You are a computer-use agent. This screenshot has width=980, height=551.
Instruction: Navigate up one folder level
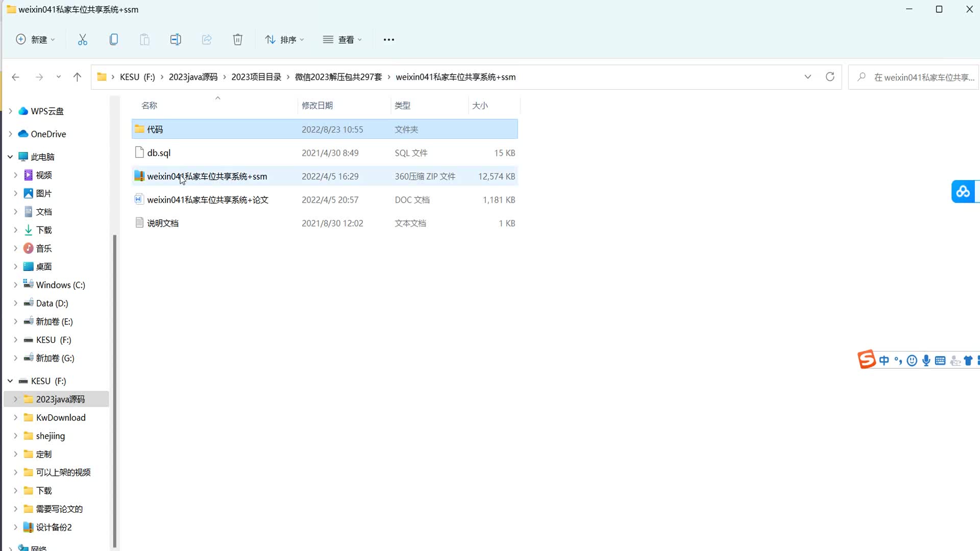[77, 77]
